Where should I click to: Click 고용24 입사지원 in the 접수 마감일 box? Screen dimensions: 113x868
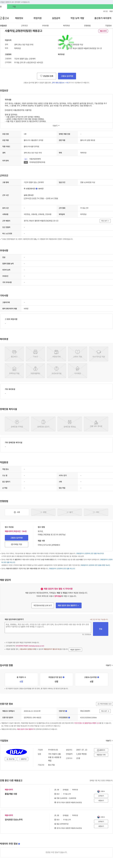pyautogui.click(x=16, y=538)
